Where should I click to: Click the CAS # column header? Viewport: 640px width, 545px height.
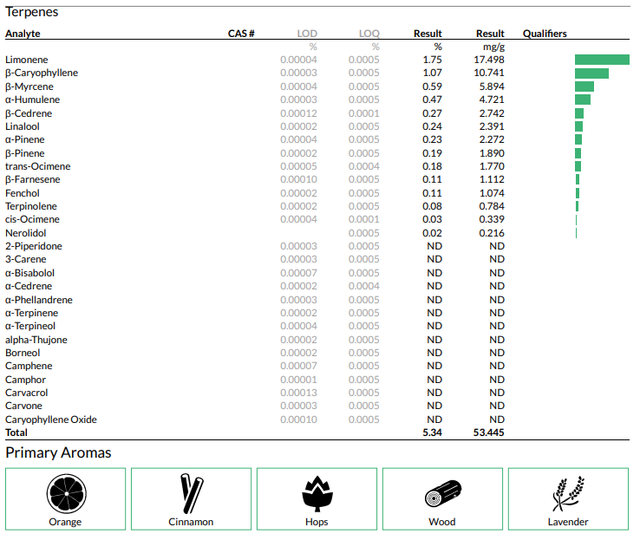[x=241, y=33]
